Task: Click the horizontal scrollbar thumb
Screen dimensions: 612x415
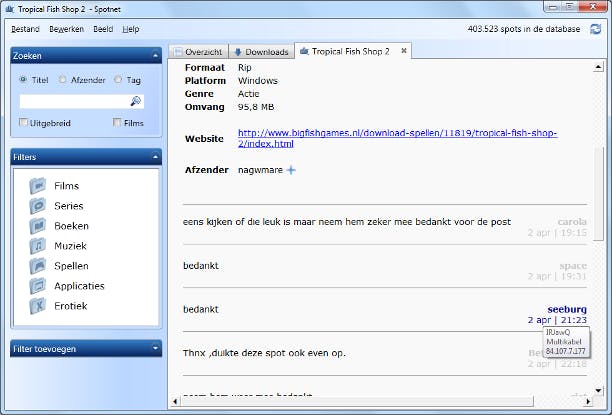Action: click(x=357, y=401)
